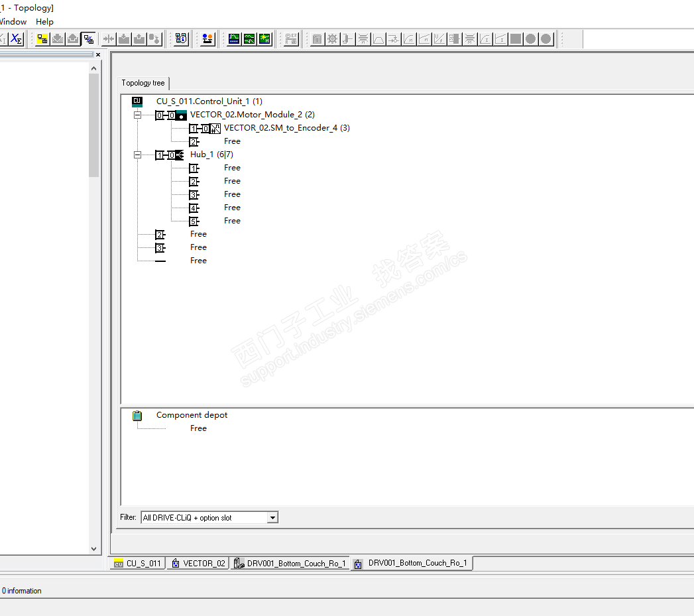Select Free port 3 of the Control Unit
This screenshot has height=616, width=694.
(198, 247)
